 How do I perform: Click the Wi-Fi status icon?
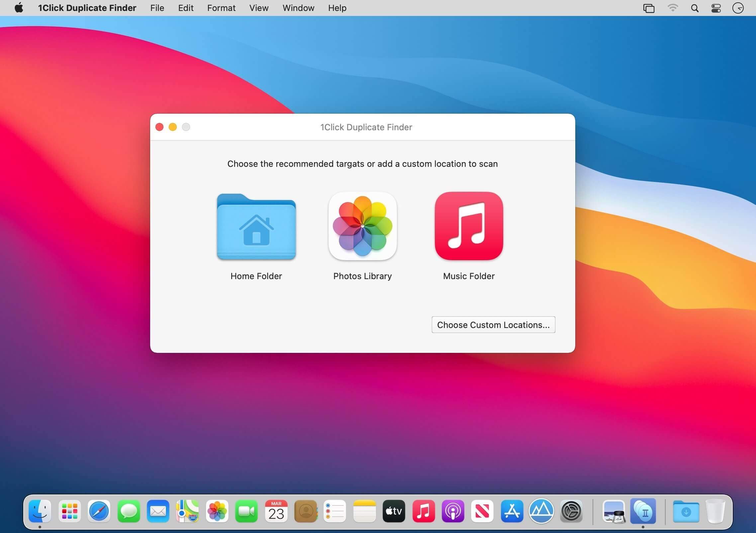(x=673, y=8)
